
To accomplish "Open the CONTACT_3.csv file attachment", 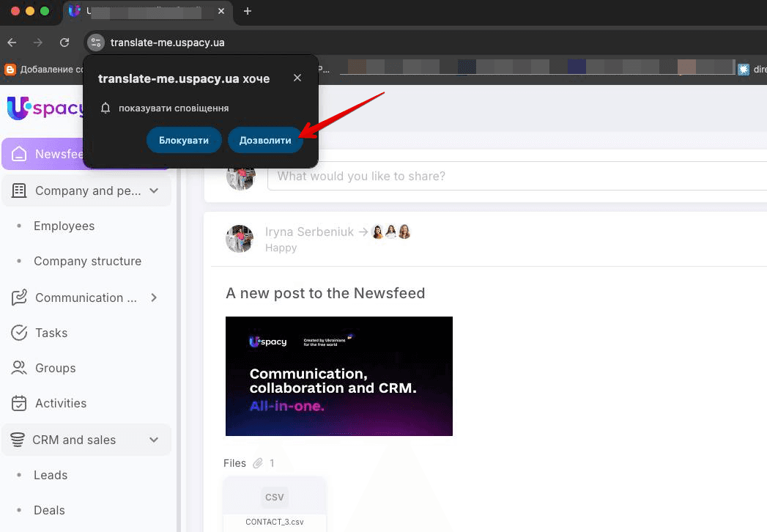I will pyautogui.click(x=274, y=503).
